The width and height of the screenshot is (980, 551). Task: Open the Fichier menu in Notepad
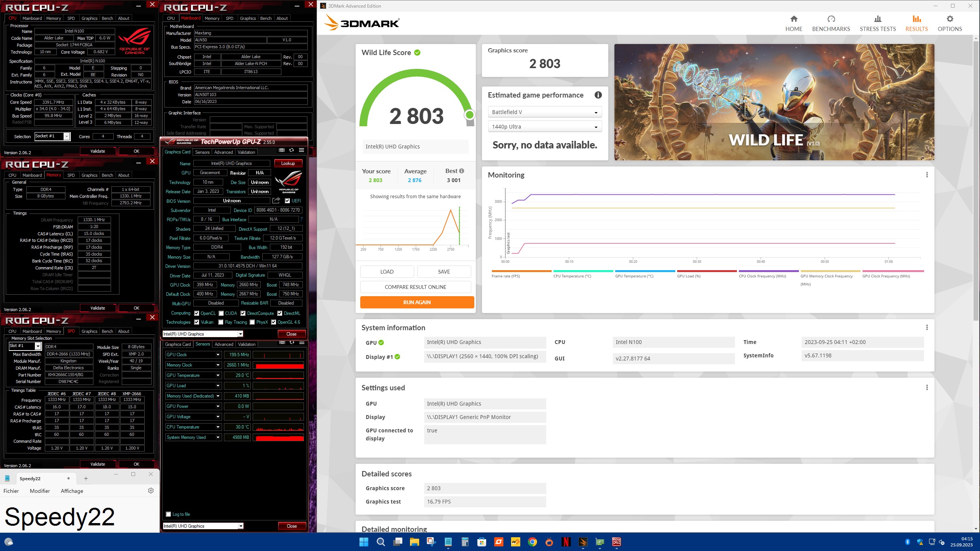(x=11, y=491)
